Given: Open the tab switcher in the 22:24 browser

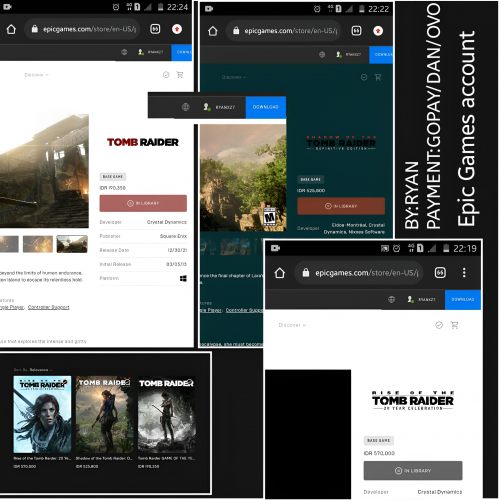Looking at the screenshot, I should pyautogui.click(x=155, y=29).
